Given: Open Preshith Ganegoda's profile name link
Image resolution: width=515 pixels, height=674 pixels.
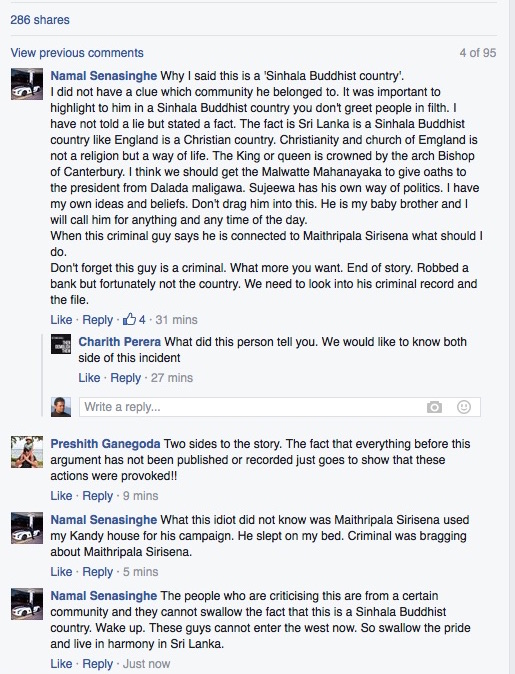Looking at the screenshot, I should (105, 444).
